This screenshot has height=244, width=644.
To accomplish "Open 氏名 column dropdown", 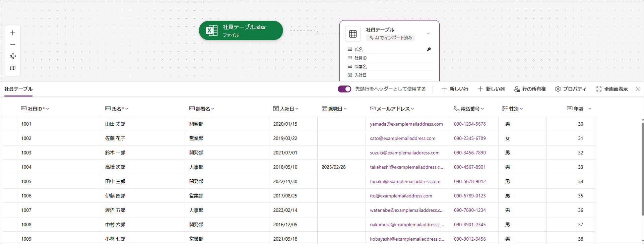I will (x=127, y=109).
